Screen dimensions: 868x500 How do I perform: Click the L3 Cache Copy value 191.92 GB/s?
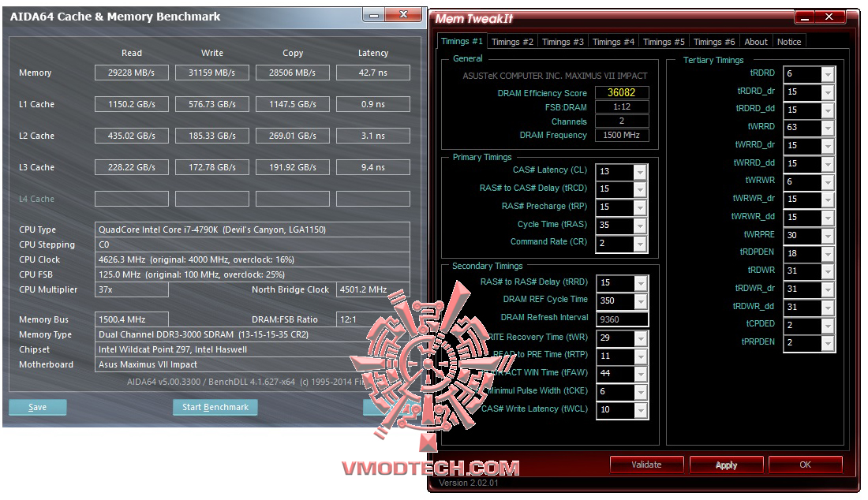(x=292, y=167)
